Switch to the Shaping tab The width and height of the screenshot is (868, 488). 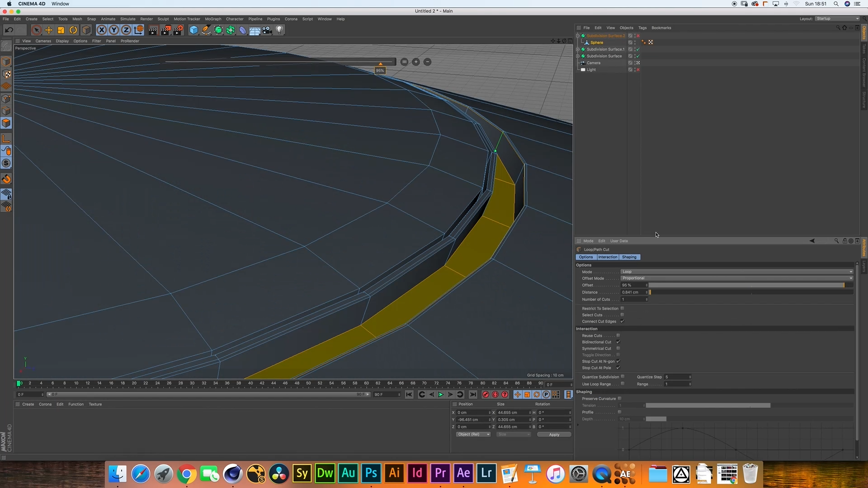point(629,257)
